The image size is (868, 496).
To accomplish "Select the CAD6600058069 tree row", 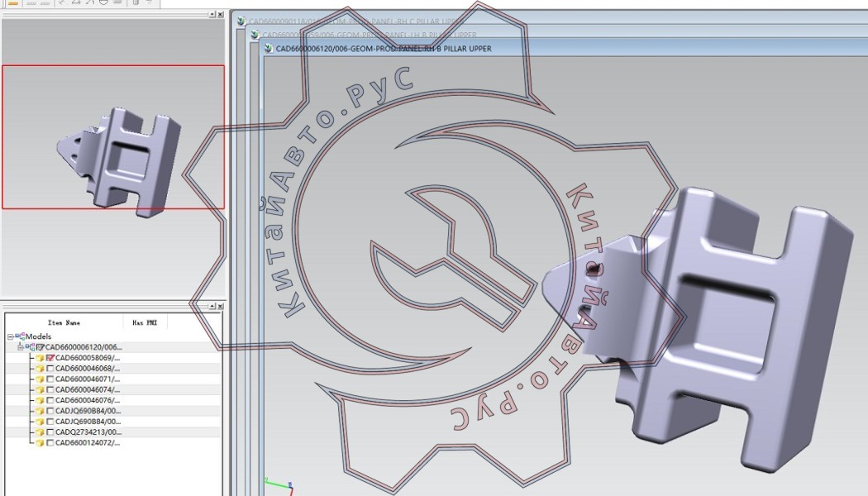I will tap(88, 358).
